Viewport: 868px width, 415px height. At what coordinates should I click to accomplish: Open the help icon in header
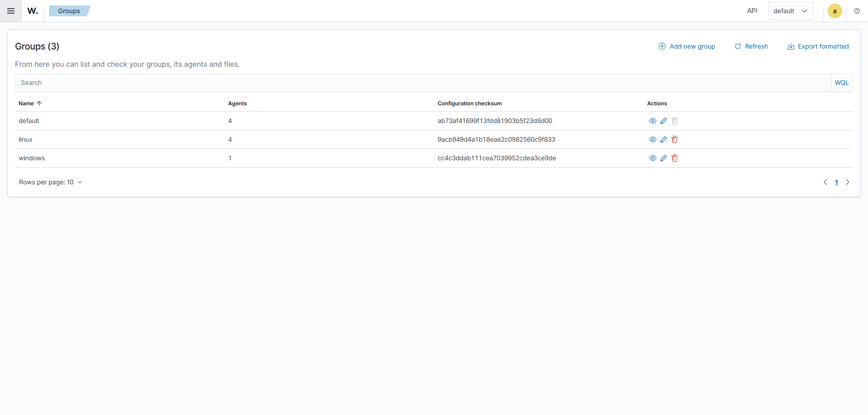click(x=857, y=11)
